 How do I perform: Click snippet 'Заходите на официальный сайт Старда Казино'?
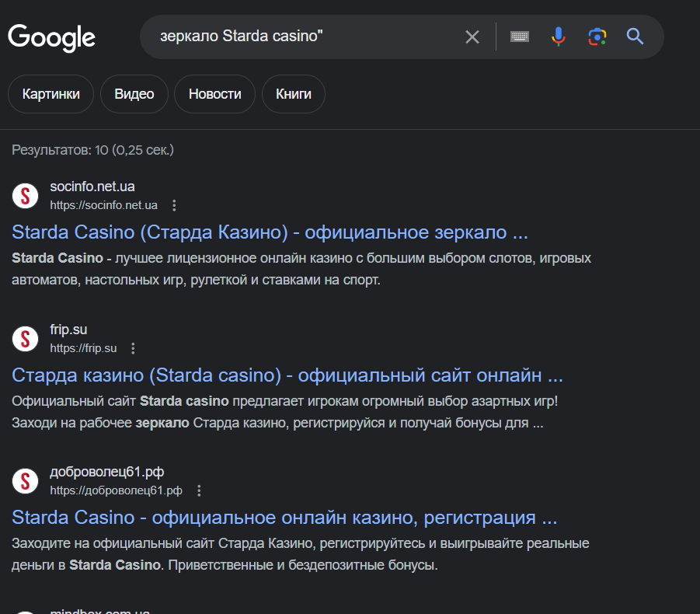coord(301,554)
